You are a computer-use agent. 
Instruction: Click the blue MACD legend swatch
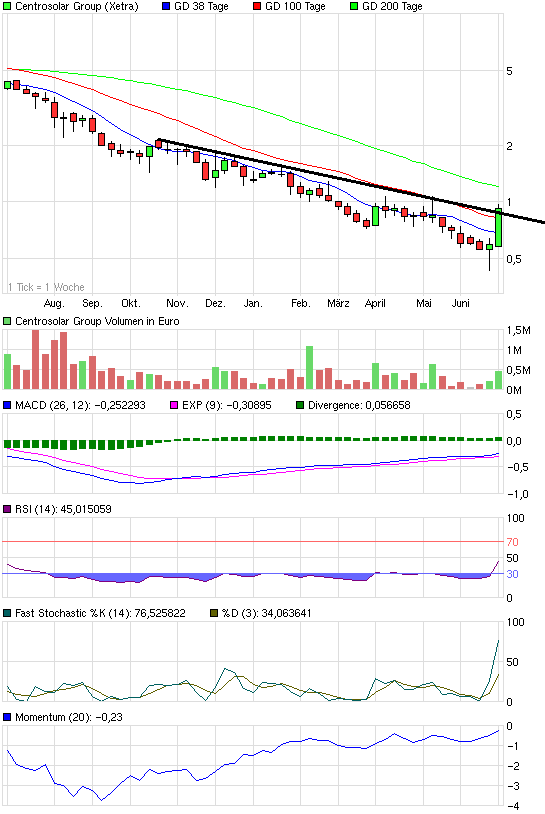tap(7, 405)
